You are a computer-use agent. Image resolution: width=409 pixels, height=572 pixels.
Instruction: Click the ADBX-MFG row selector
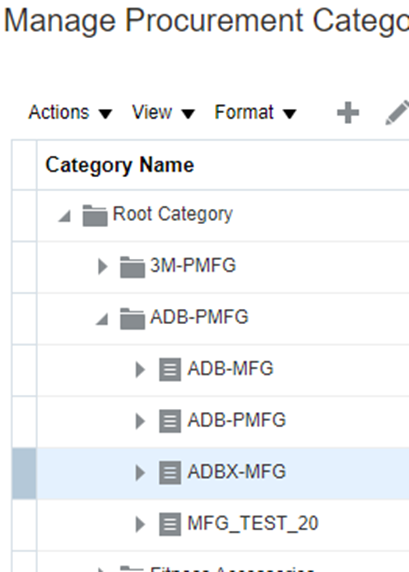coord(24,474)
